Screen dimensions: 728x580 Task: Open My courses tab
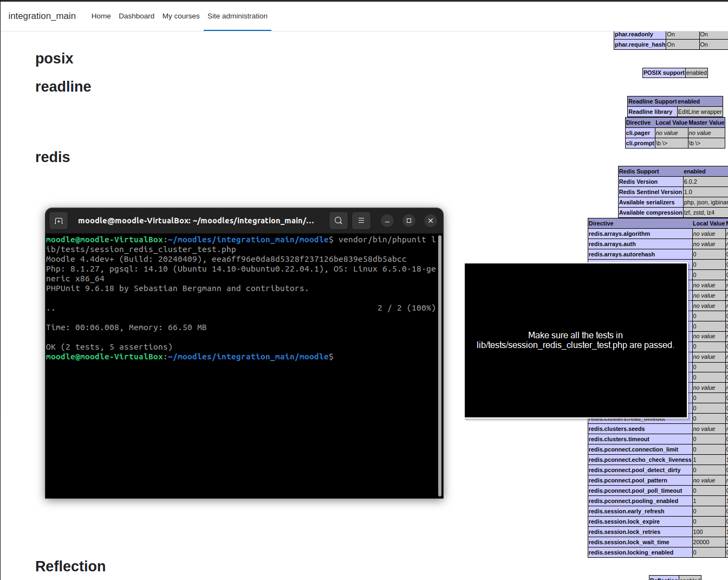tap(181, 16)
